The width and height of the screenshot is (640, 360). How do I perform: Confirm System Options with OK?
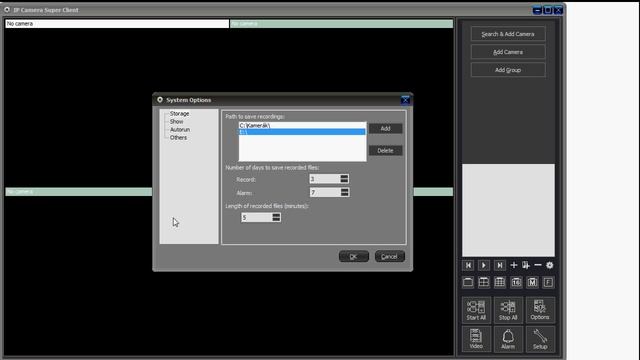[353, 256]
